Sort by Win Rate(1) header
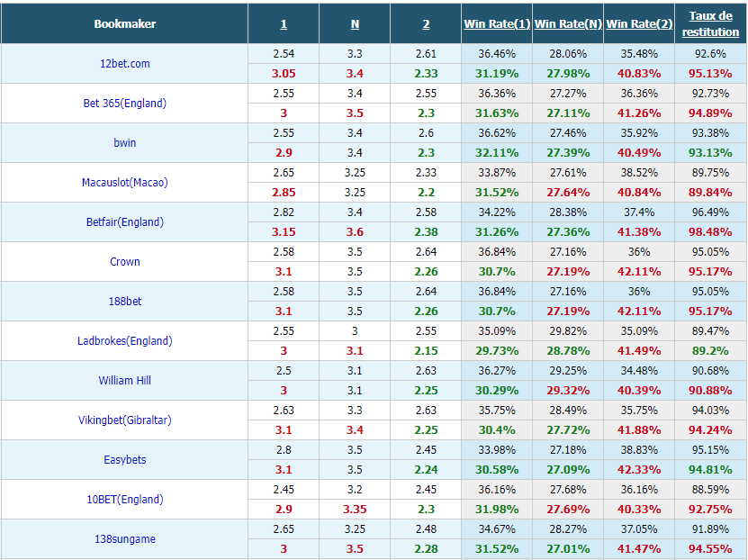 (497, 23)
